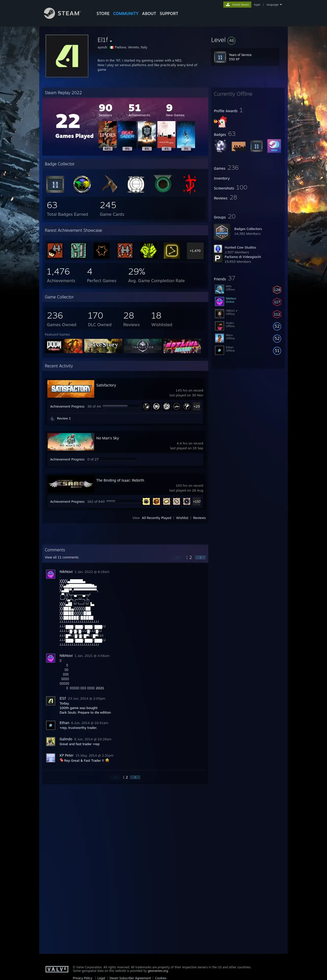This screenshot has height=980, width=327.
Task: Open the language dropdown
Action: click(x=274, y=5)
